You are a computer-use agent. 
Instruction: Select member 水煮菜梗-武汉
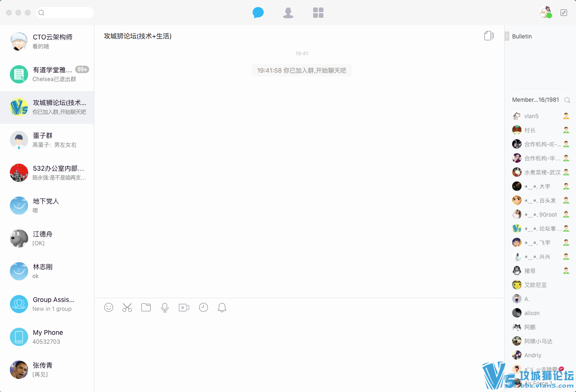540,172
